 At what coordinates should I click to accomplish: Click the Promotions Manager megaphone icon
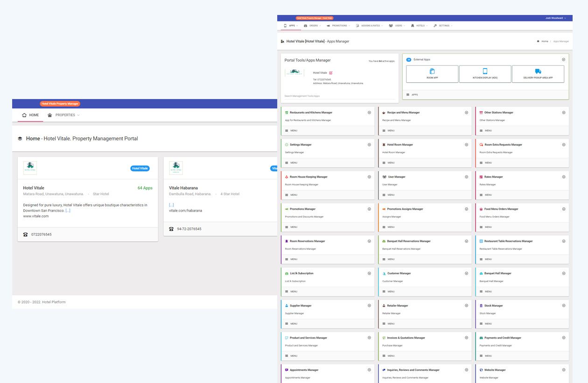tap(287, 209)
